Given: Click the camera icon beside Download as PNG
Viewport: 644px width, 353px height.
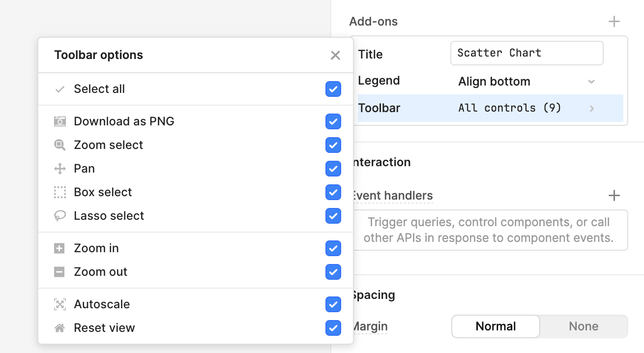Looking at the screenshot, I should click(x=59, y=121).
